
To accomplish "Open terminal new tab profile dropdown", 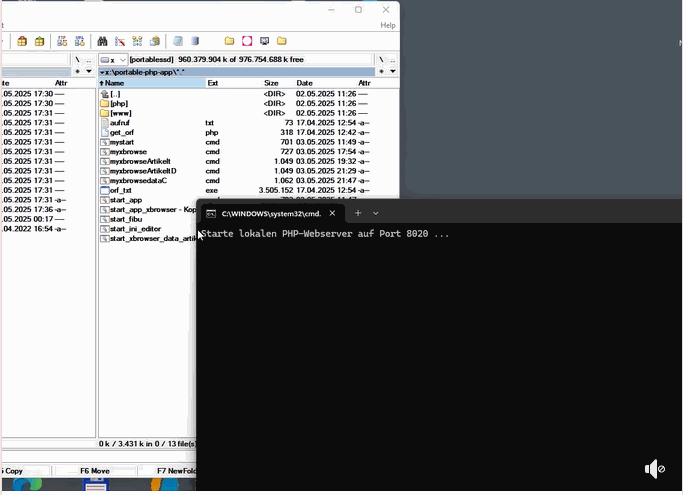I will [x=376, y=213].
